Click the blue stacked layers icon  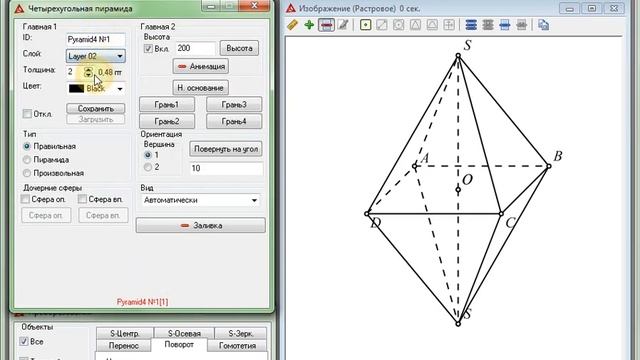(471, 25)
